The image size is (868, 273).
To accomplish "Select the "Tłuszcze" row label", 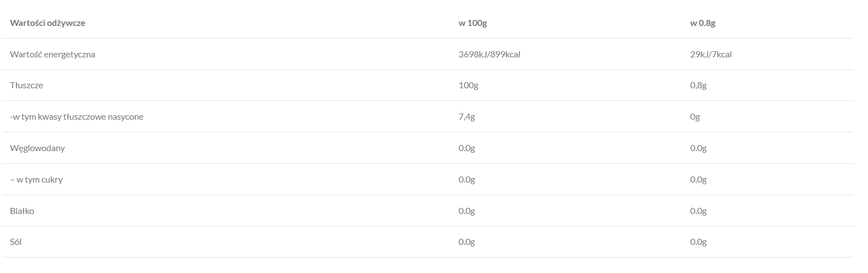I will click(27, 85).
